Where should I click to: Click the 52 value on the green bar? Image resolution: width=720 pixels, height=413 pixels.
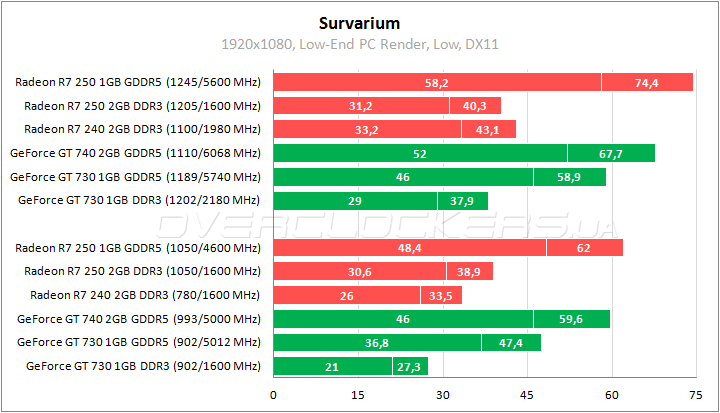coord(420,154)
